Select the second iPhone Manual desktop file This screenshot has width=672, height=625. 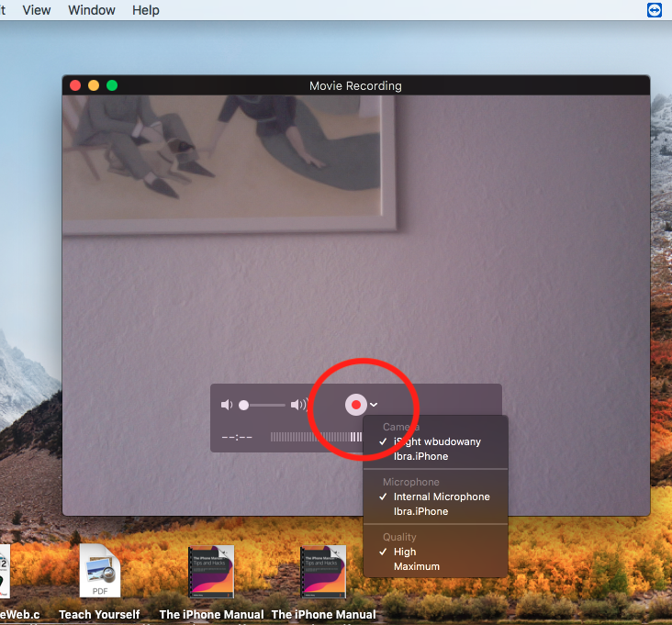point(323,573)
